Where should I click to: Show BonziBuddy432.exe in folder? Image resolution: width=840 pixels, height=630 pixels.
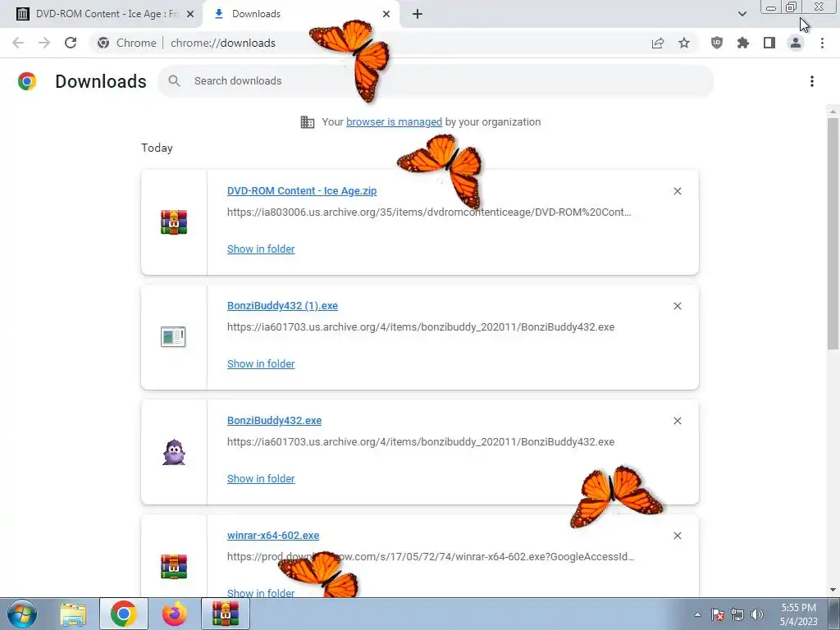261,478
